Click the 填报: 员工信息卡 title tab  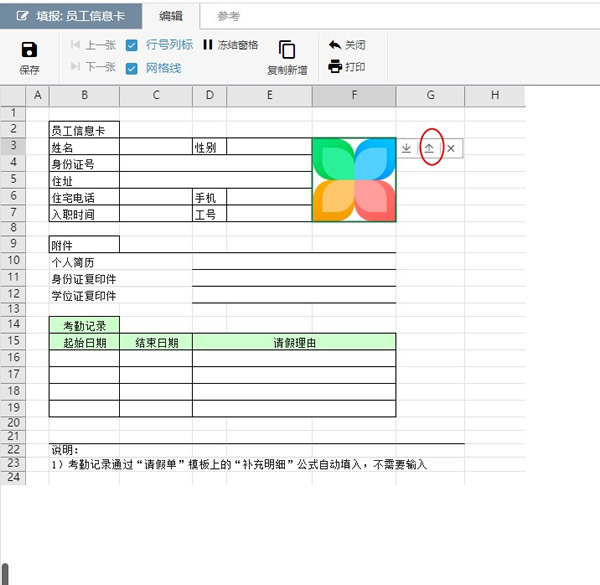click(72, 16)
